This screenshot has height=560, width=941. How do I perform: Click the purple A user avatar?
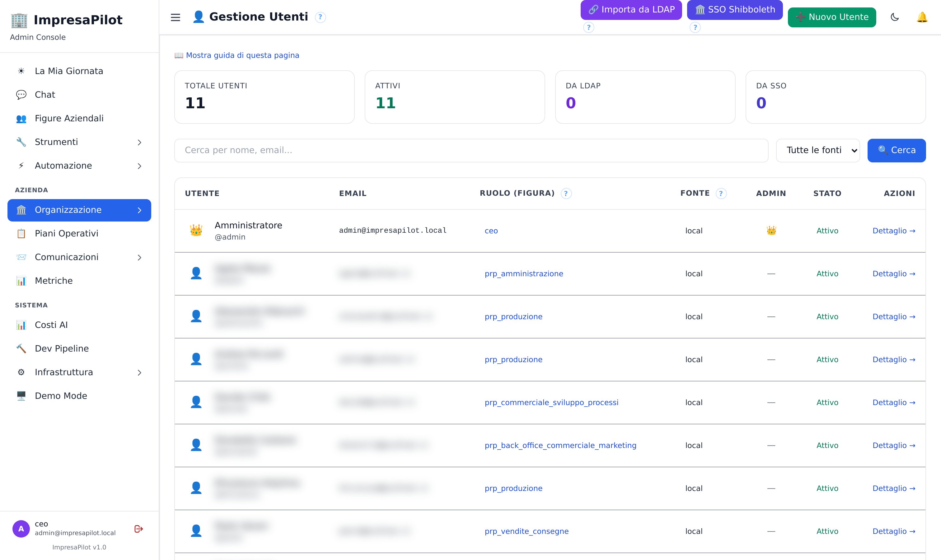coord(21,529)
